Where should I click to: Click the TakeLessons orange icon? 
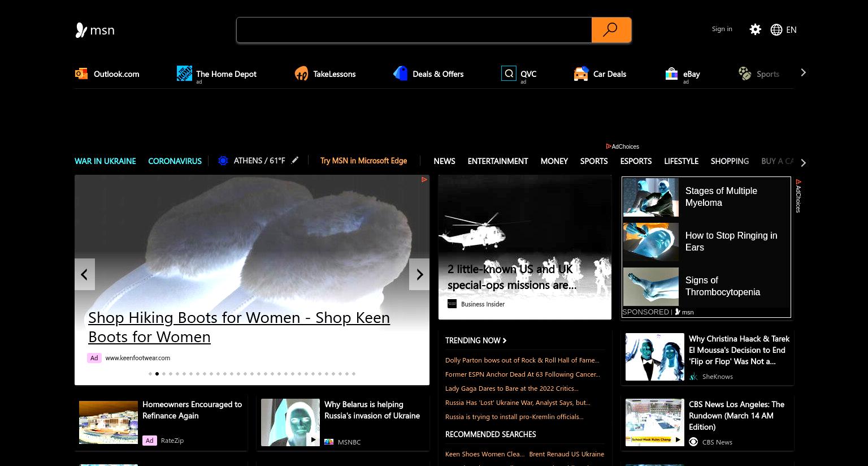pos(301,74)
